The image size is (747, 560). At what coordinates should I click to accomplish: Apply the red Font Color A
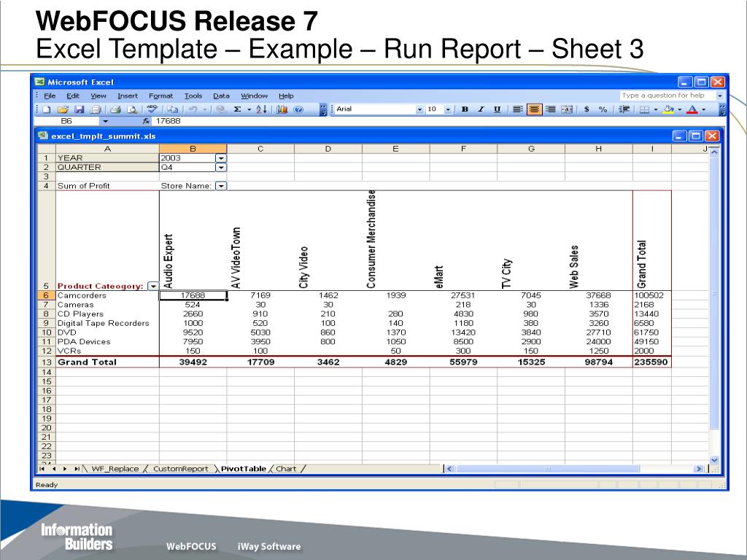692,109
